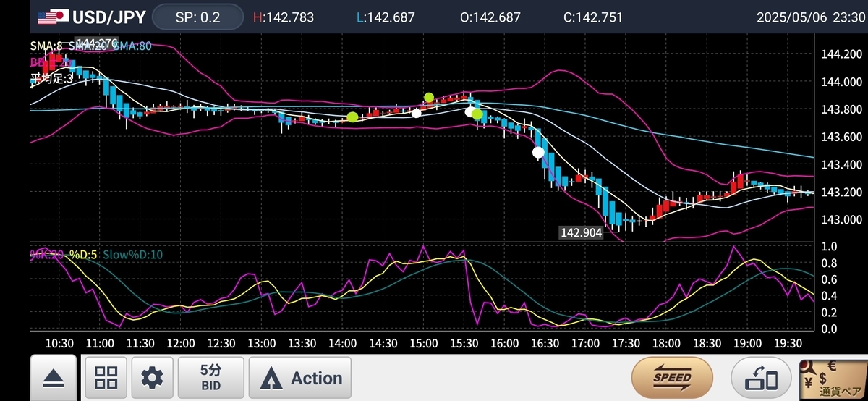Tap the SMA:80 indicator label
The width and height of the screenshot is (868, 401).
tap(132, 46)
